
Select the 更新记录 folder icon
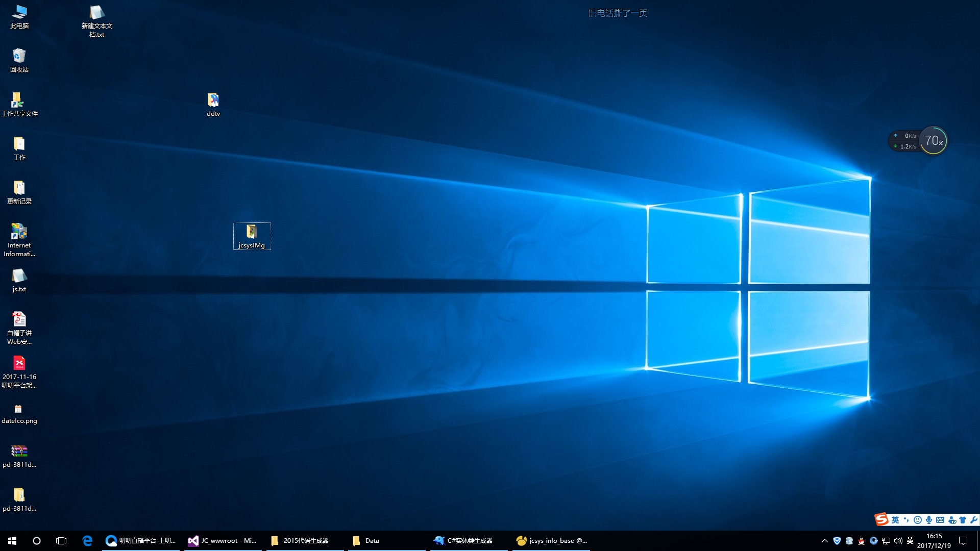19,192
